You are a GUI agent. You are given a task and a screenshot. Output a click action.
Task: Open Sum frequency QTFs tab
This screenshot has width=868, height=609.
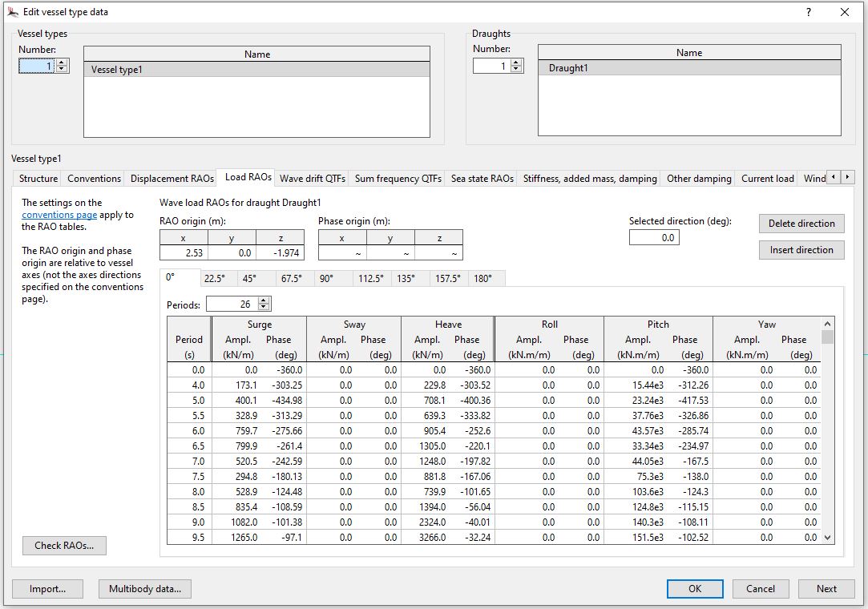pos(398,178)
